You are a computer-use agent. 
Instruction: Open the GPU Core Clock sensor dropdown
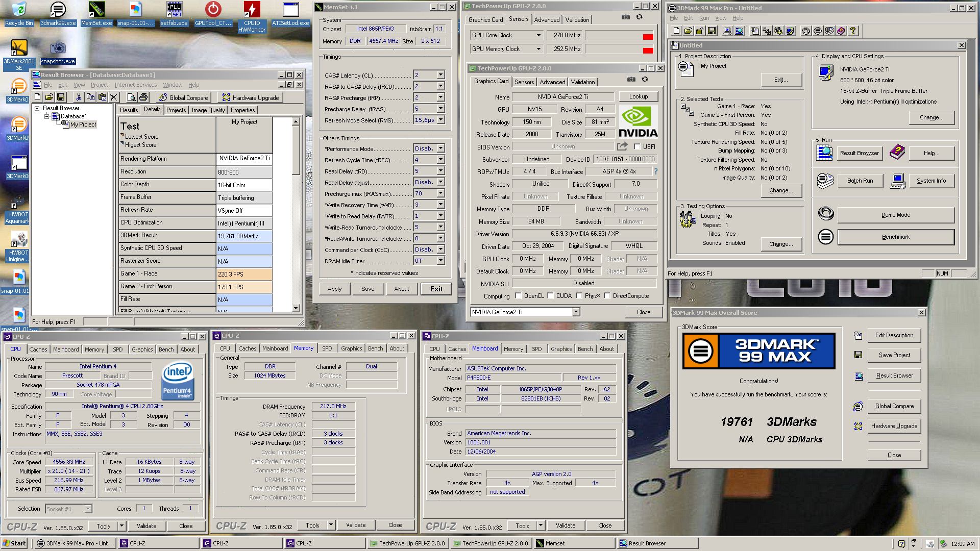coord(538,35)
